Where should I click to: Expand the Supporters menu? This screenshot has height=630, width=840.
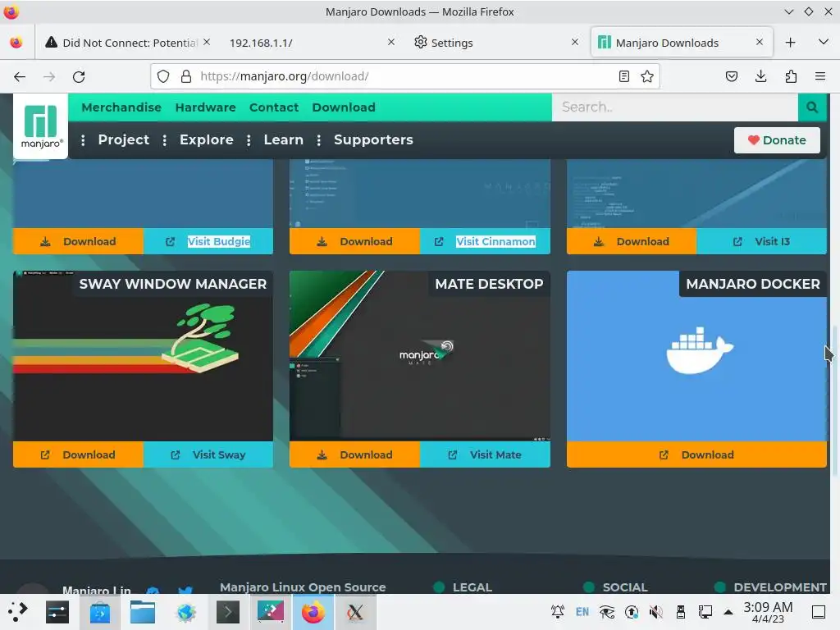point(373,139)
